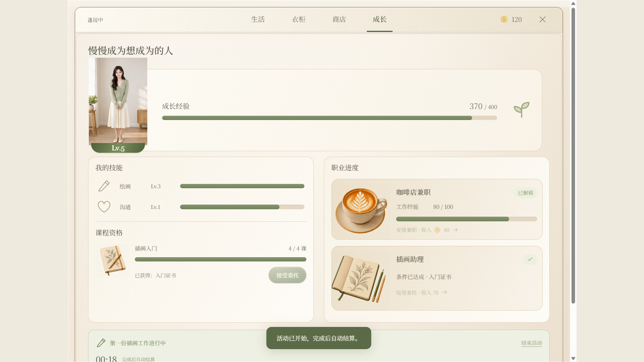The image size is (644, 362).
Task: Select the 成长 tab
Action: [x=380, y=19]
